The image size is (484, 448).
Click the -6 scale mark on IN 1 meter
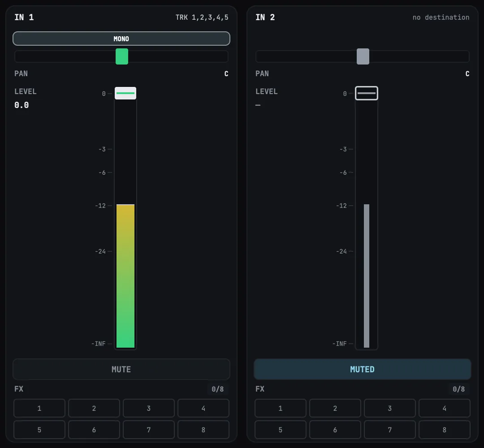pos(102,172)
